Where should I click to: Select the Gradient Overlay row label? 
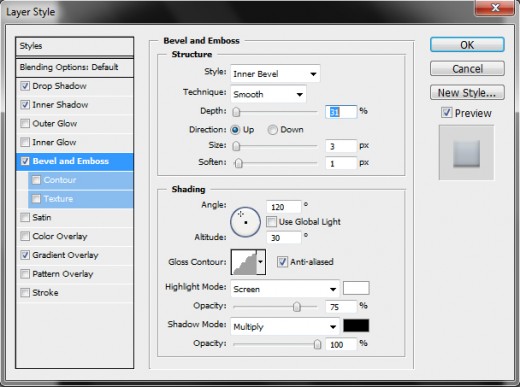click(x=65, y=255)
